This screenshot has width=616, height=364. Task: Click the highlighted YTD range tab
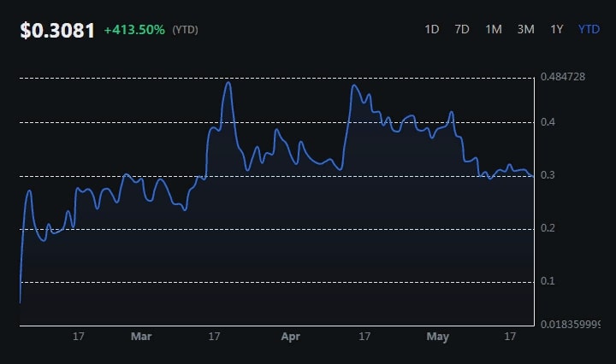(589, 29)
